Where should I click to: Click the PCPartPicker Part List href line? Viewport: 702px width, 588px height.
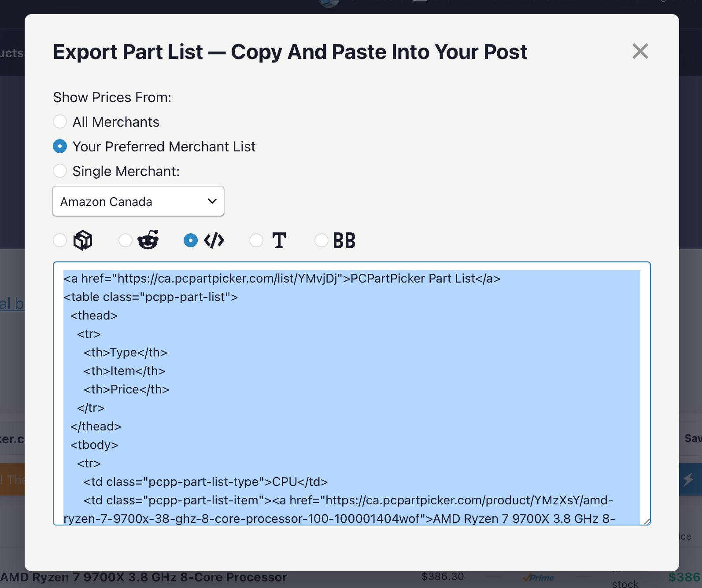tap(282, 279)
